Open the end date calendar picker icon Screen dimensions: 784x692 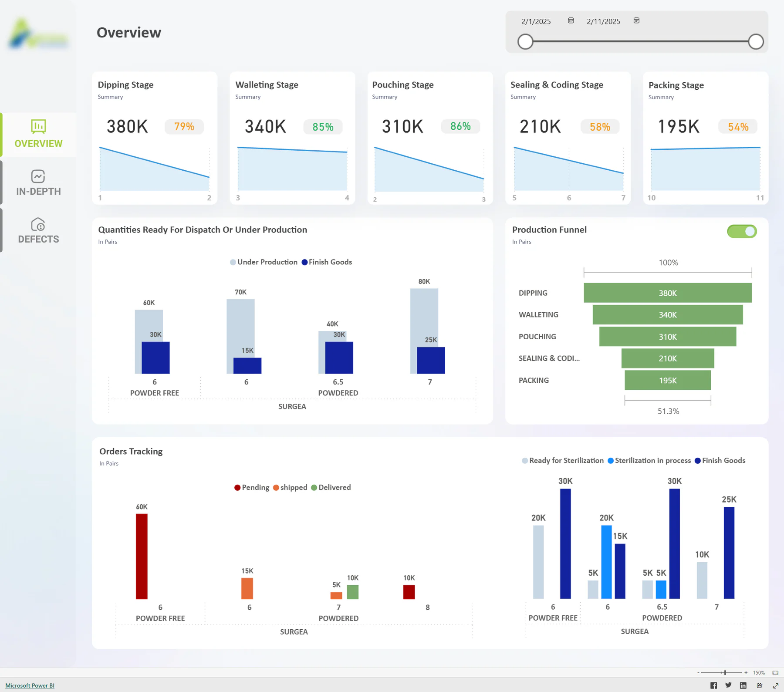636,20
